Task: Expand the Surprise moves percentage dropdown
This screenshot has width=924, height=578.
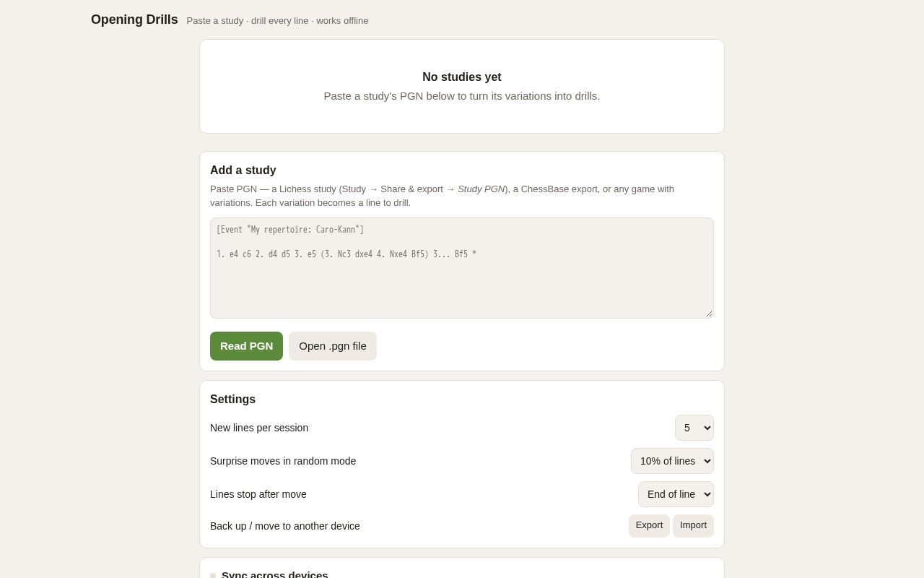Action: [672, 461]
